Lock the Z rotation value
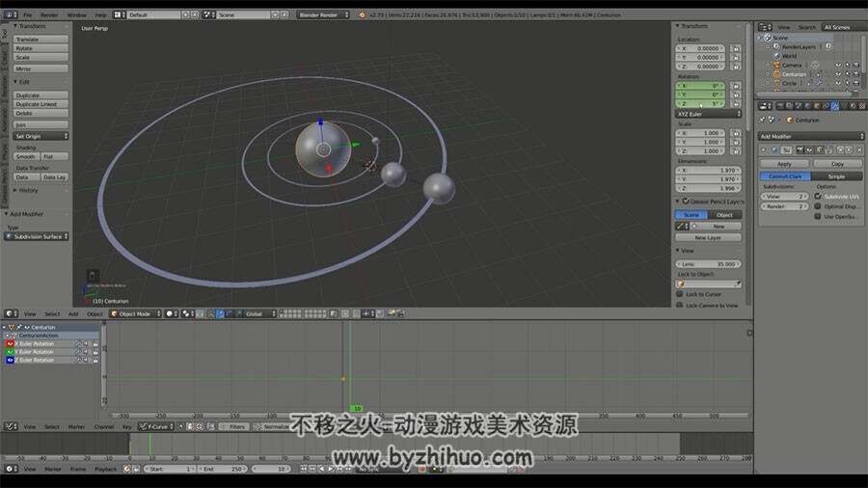This screenshot has width=868, height=488. point(736,103)
